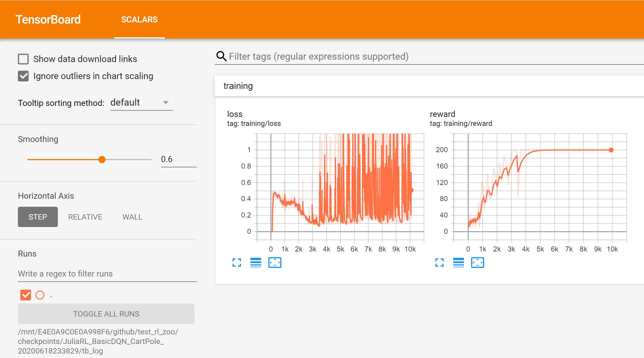This screenshot has width=644, height=358.
Task: Click the Runs heading
Action: point(27,254)
